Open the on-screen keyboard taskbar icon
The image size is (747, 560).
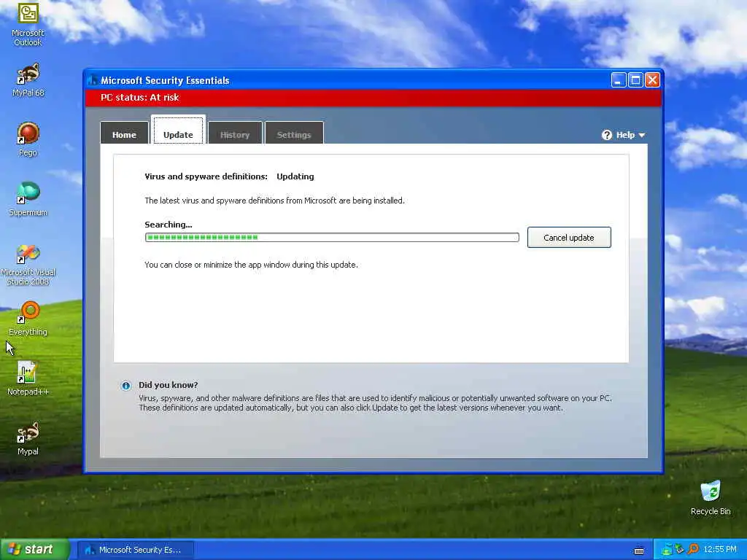[639, 550]
